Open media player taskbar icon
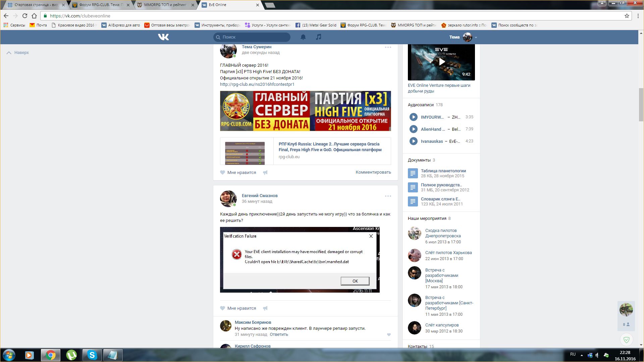The image size is (644, 362). tap(30, 355)
